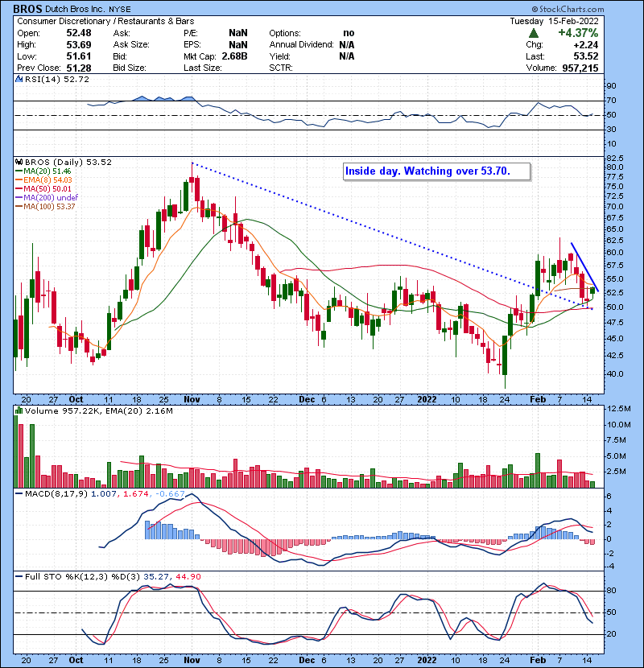Click the 82.5 price scale label
The width and height of the screenshot is (644, 668).
614,159
